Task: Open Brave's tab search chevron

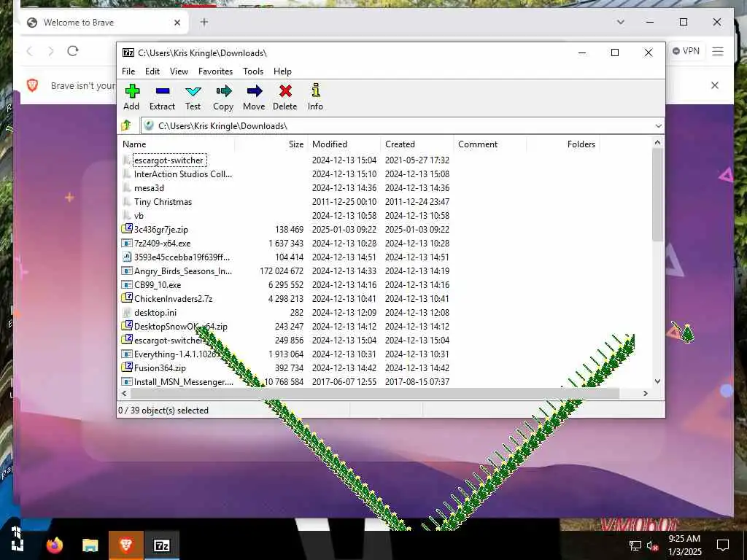Action: (620, 22)
